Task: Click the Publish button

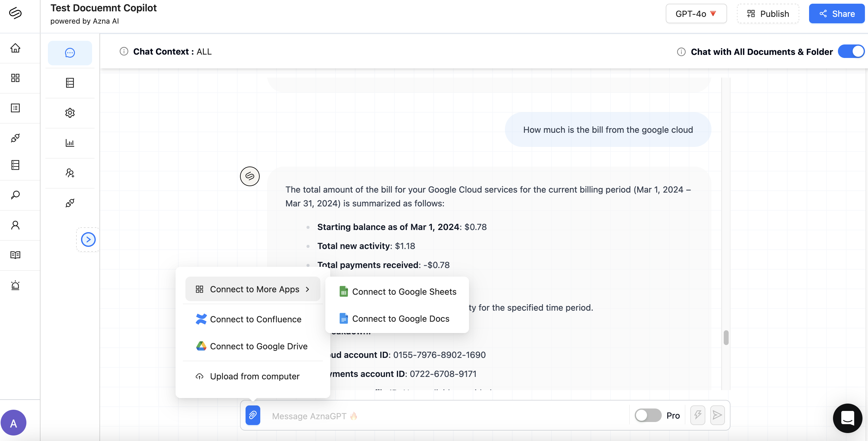Action: point(768,14)
